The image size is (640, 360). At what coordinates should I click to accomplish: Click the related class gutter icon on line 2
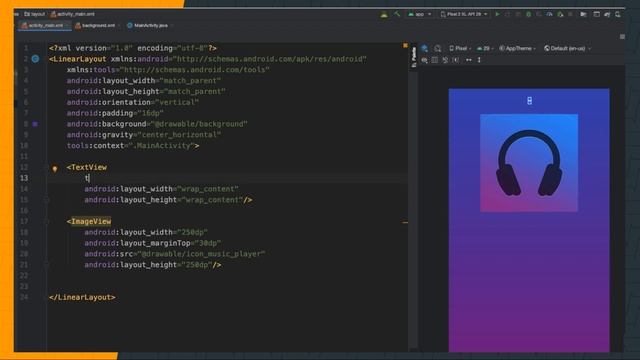point(36,59)
